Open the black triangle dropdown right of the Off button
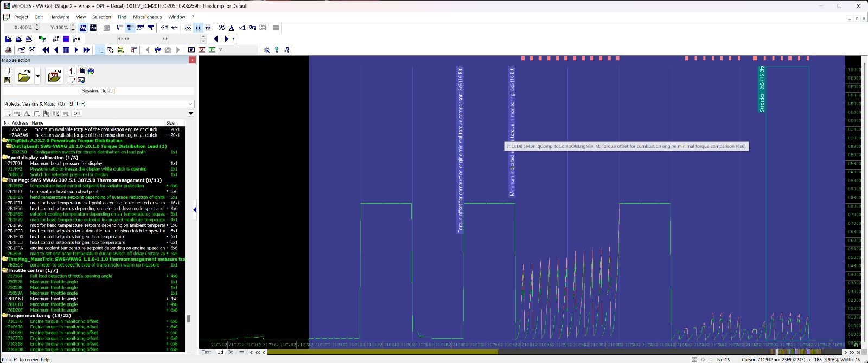 [190, 113]
